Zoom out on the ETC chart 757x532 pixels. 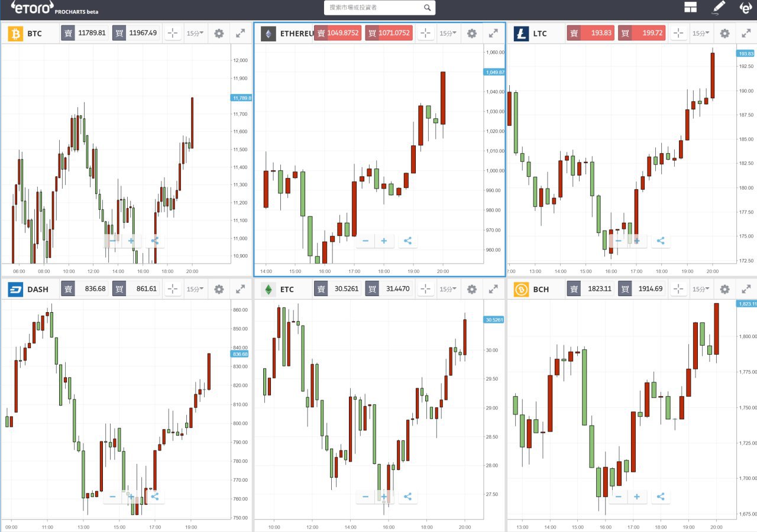click(365, 497)
